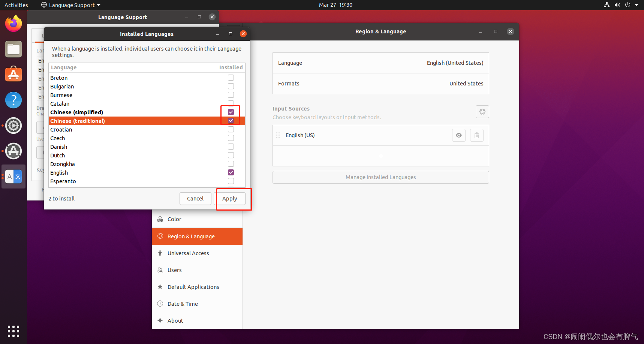
Task: Toggle Burmese installed checkbox
Action: (231, 95)
